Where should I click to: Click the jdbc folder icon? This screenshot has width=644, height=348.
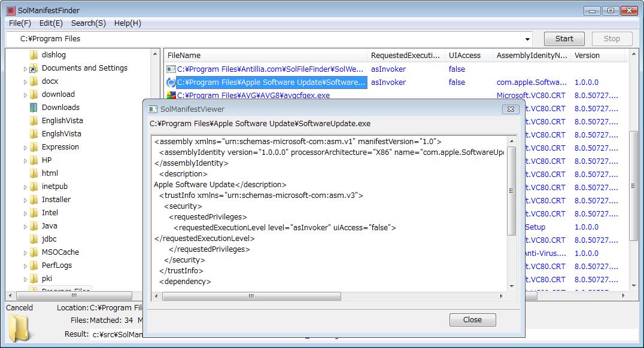coord(34,239)
